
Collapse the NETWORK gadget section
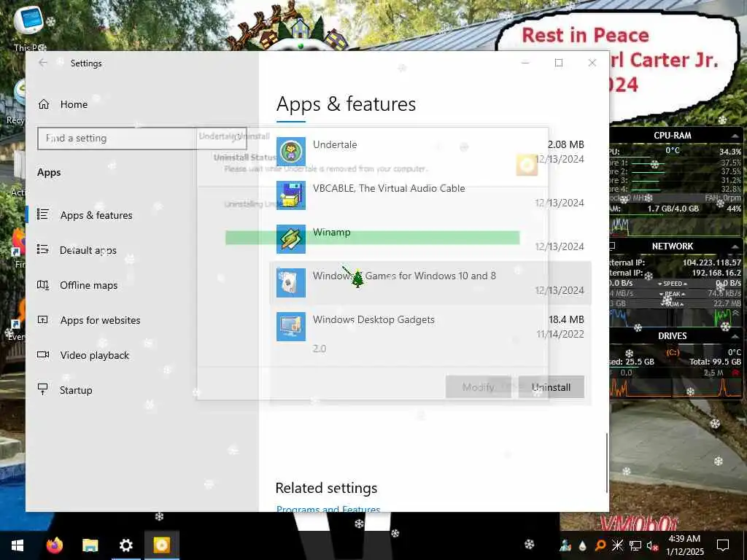click(735, 246)
